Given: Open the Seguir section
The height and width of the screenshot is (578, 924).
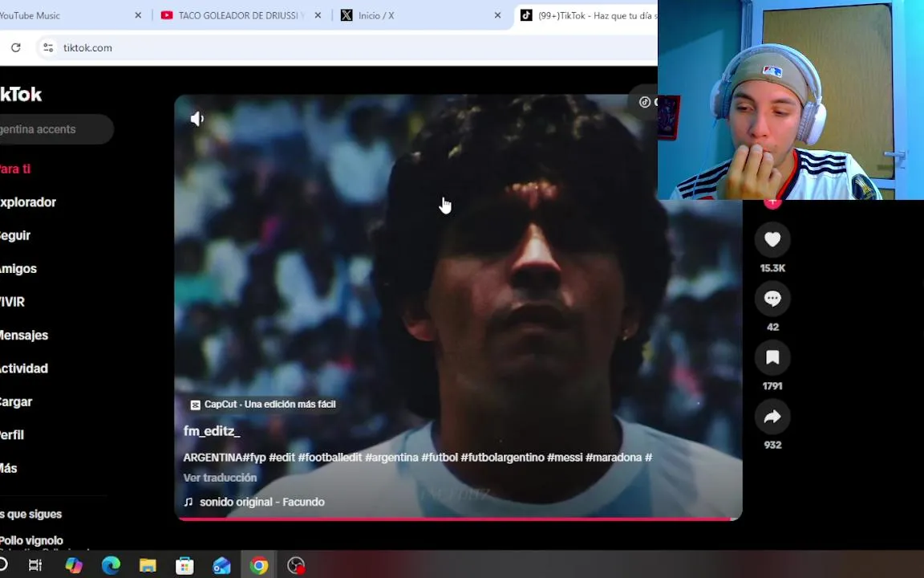Looking at the screenshot, I should pyautogui.click(x=15, y=235).
